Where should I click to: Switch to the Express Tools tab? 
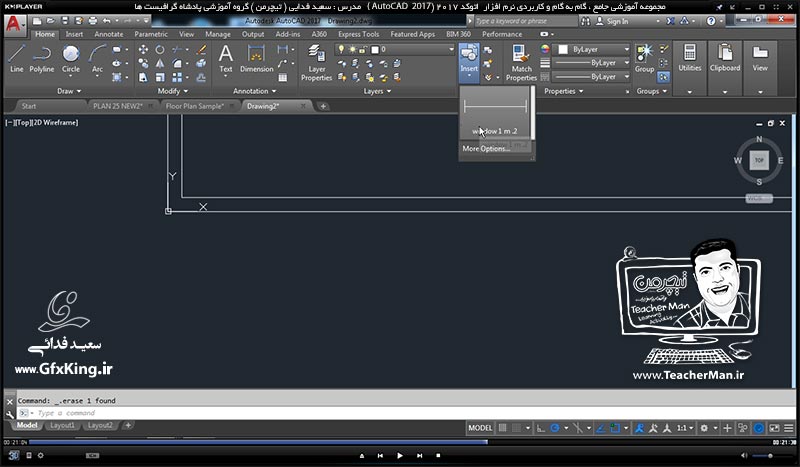(358, 34)
